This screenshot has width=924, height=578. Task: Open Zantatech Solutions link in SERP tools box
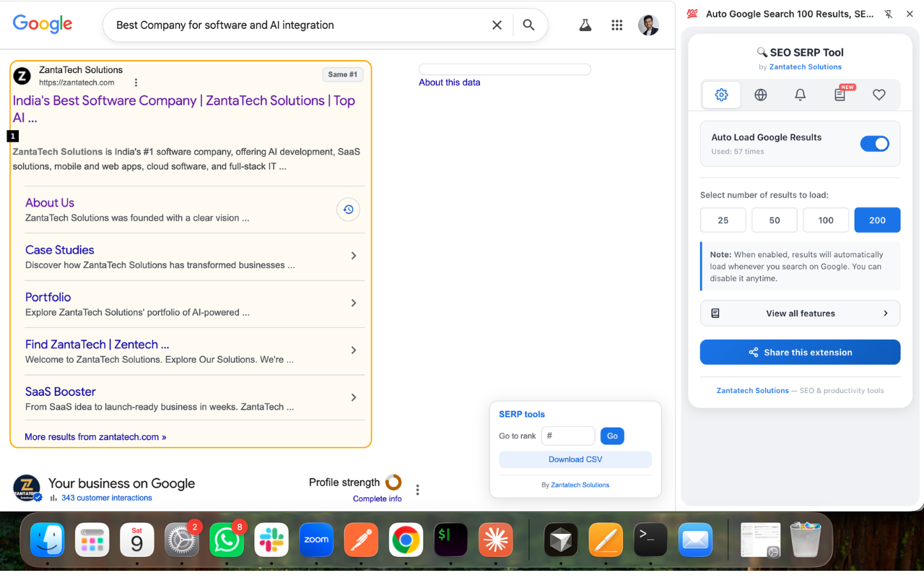pos(580,486)
